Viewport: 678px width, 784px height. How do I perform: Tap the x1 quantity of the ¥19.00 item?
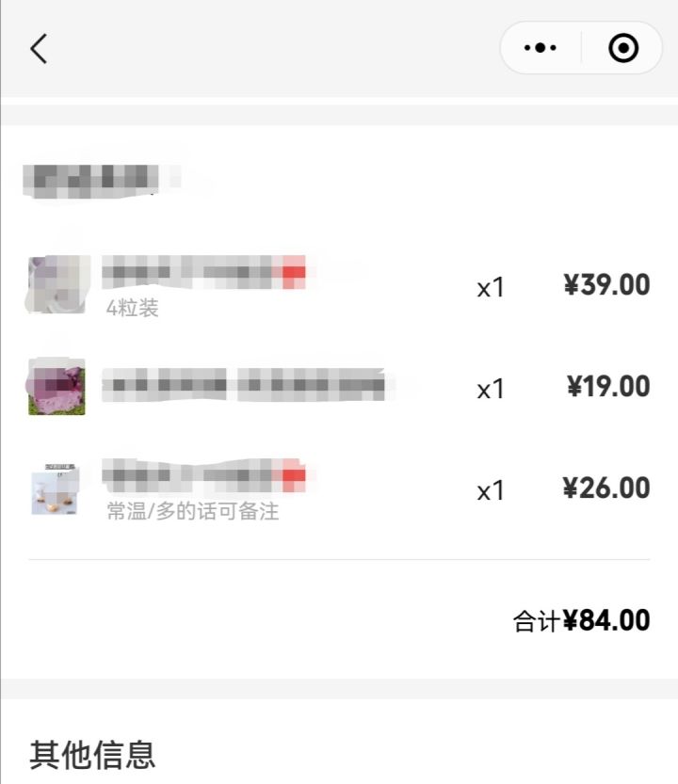[491, 389]
